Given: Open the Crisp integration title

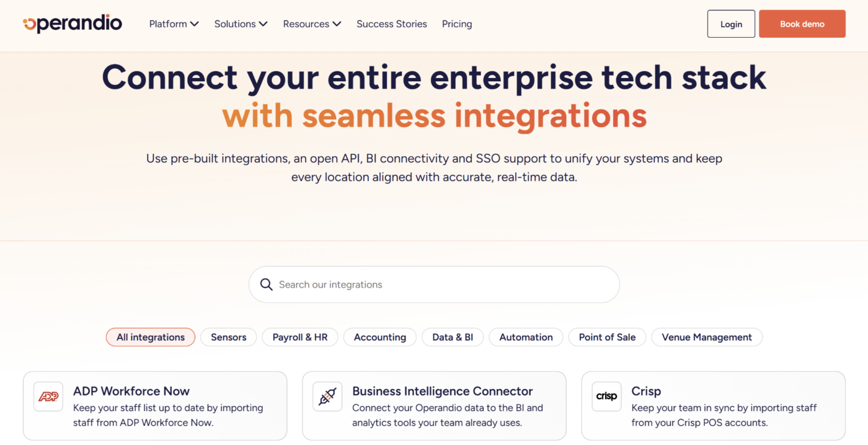Looking at the screenshot, I should pyautogui.click(x=646, y=391).
